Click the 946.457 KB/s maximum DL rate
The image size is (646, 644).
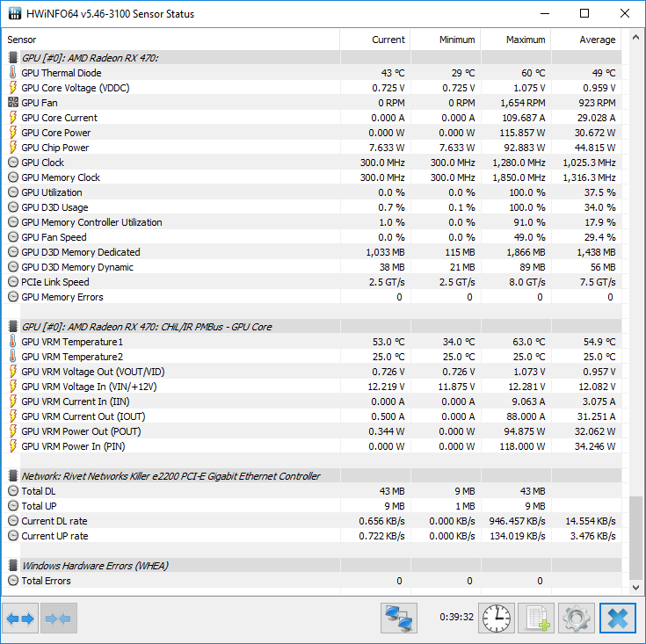tap(518, 521)
